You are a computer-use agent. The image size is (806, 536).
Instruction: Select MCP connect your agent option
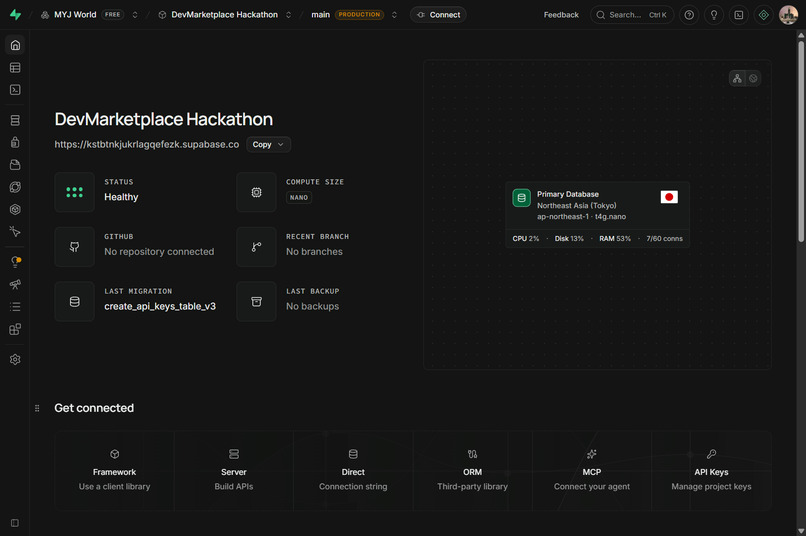(592, 471)
